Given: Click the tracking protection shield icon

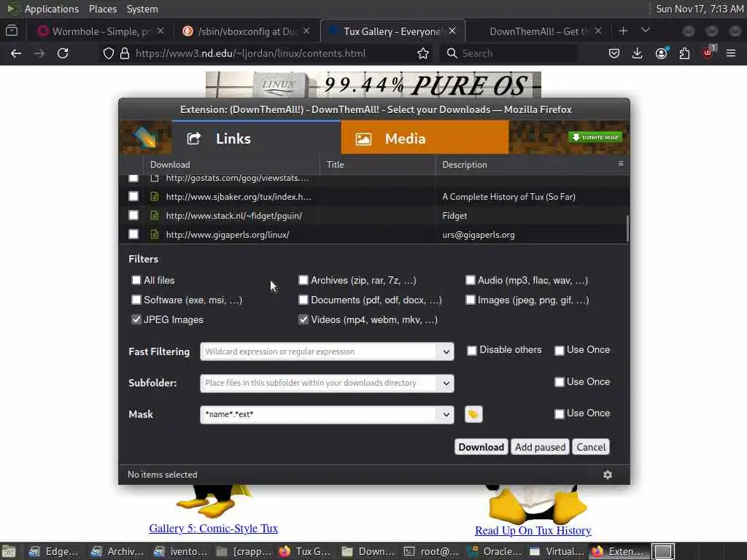Looking at the screenshot, I should [x=109, y=53].
